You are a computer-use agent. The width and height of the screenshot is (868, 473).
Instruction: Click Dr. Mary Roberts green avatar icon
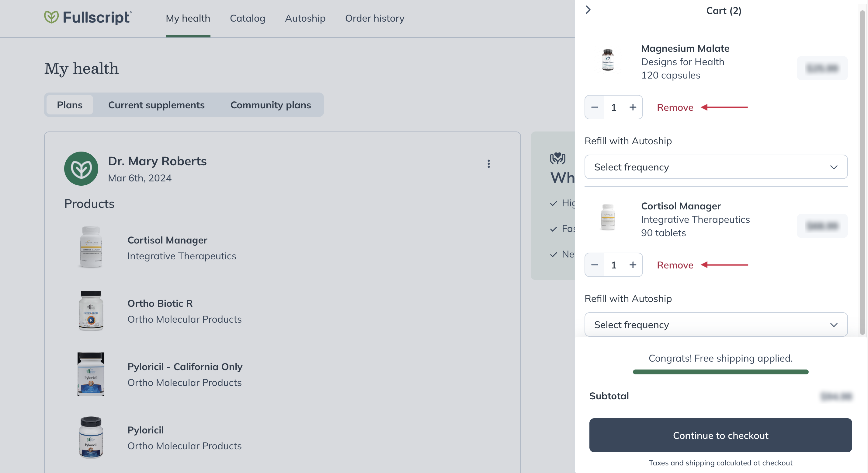(81, 169)
